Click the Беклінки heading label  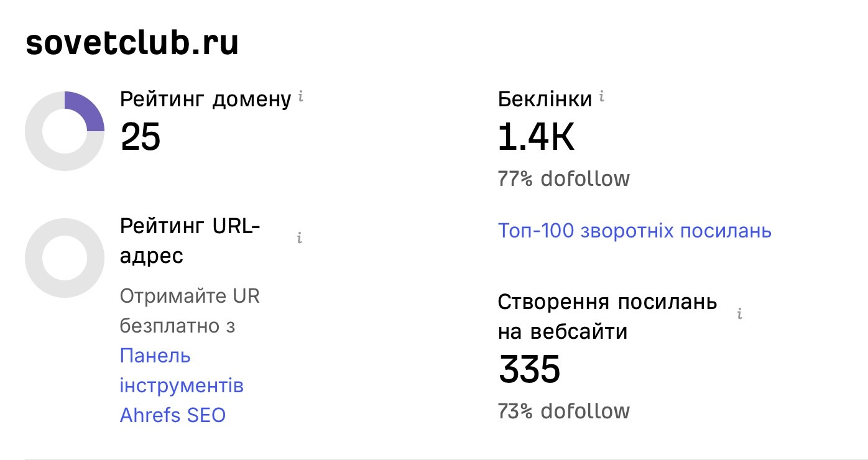pyautogui.click(x=545, y=99)
